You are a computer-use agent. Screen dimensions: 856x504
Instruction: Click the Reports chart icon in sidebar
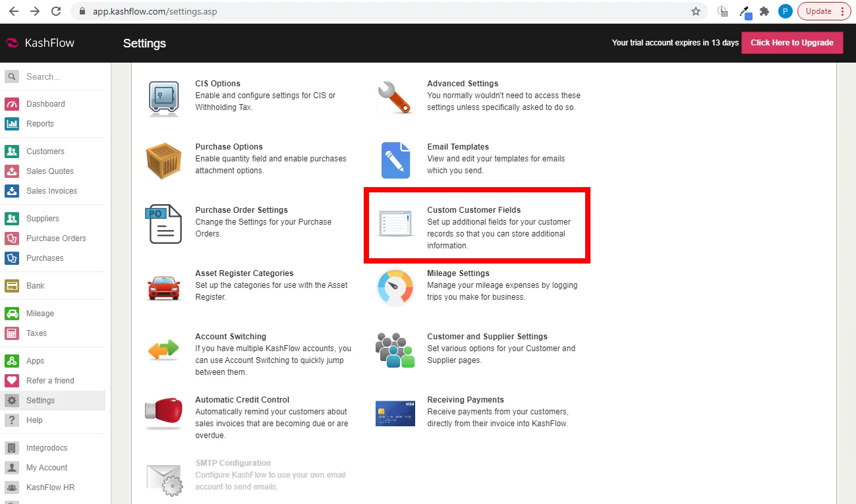pos(12,124)
